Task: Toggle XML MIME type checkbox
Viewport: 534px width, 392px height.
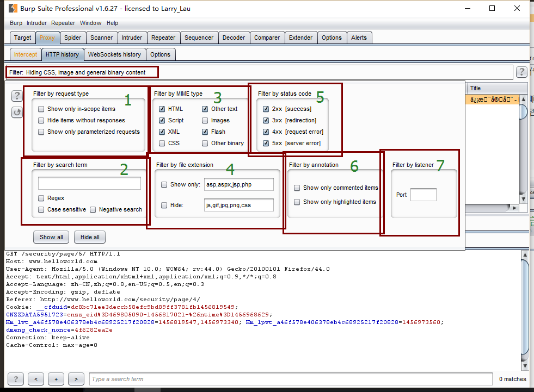Action: point(162,132)
